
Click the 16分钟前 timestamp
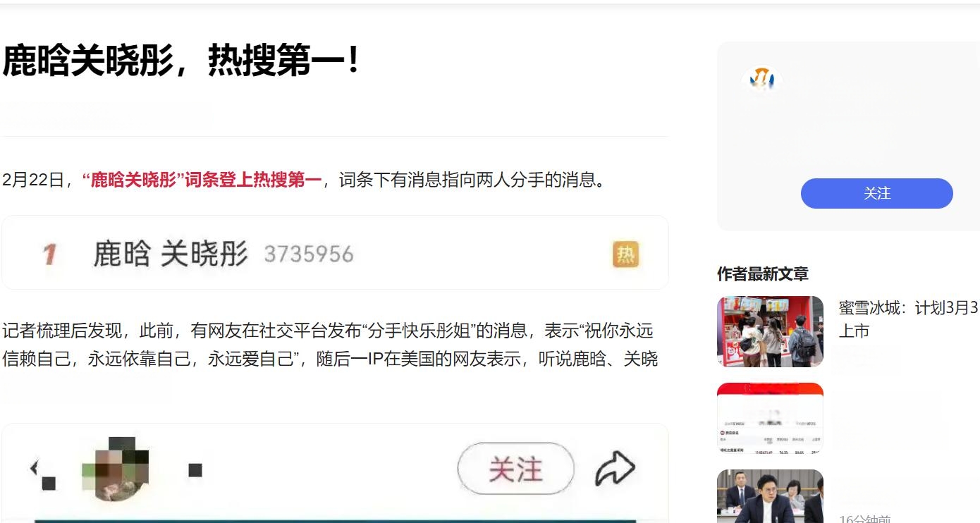[x=865, y=519]
